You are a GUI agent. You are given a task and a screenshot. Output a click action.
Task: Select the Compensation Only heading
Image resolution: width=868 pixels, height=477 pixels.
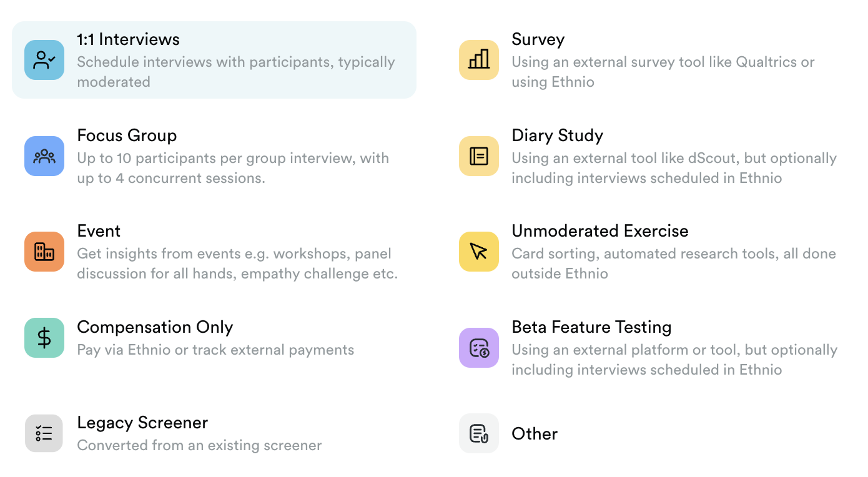click(155, 327)
